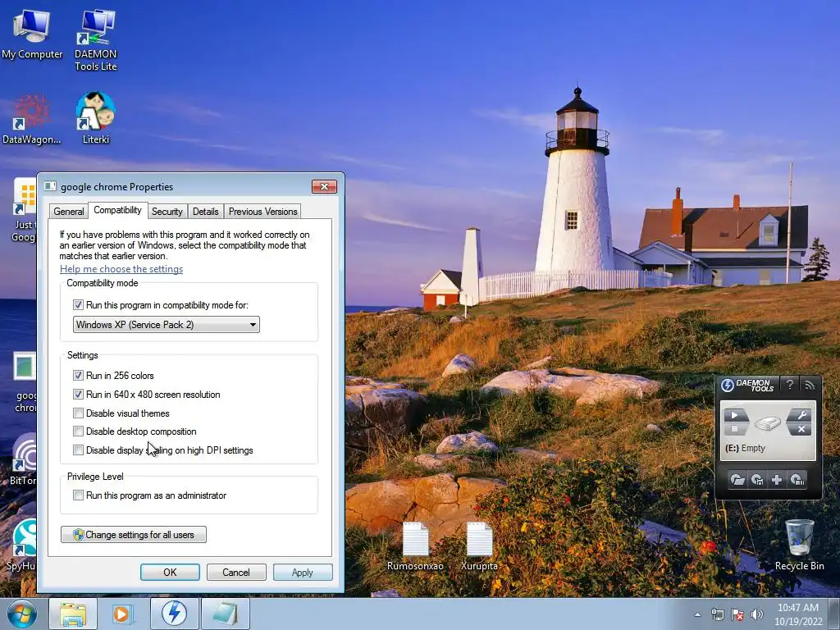The height and width of the screenshot is (630, 840).
Task: Open the RSS feed icon in DAEMON Tools gadget
Action: click(809, 385)
